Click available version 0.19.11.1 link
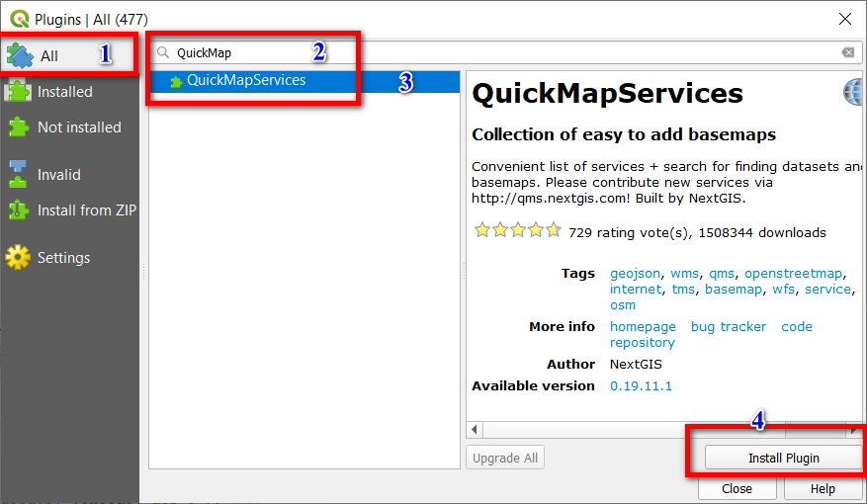This screenshot has width=867, height=504. pos(641,385)
